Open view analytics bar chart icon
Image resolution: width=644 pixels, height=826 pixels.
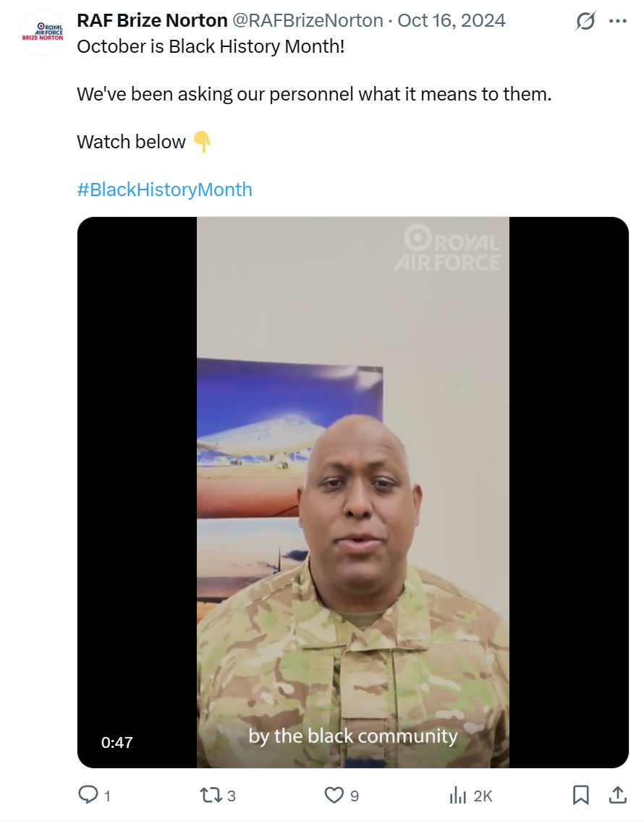457,796
